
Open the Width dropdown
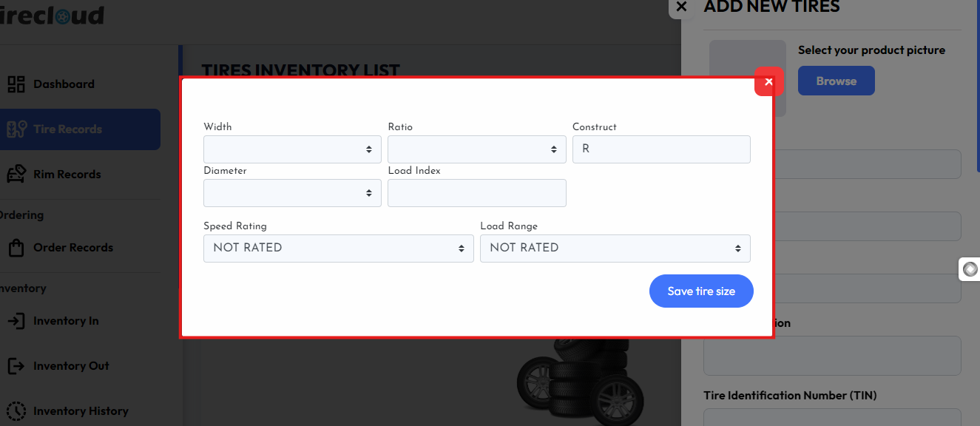pyautogui.click(x=292, y=149)
